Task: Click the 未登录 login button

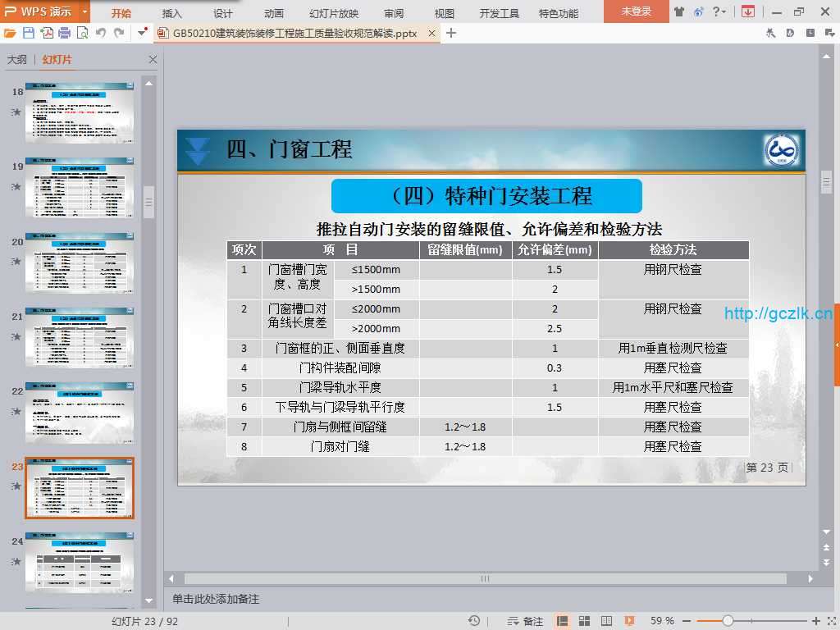Action: (x=636, y=11)
